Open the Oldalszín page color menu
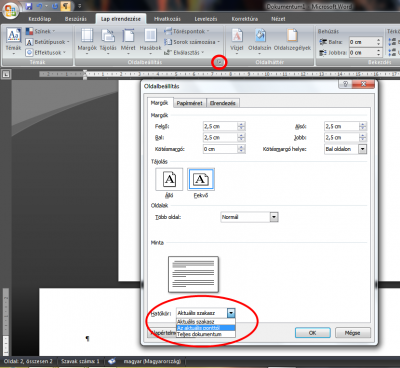 click(260, 41)
